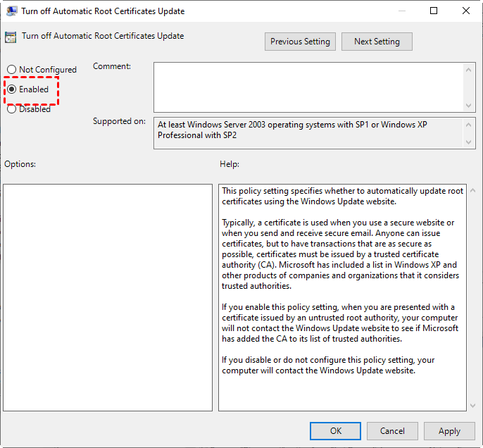This screenshot has width=483, height=448.
Task: Click the 'Comment:' label
Action: 112,66
